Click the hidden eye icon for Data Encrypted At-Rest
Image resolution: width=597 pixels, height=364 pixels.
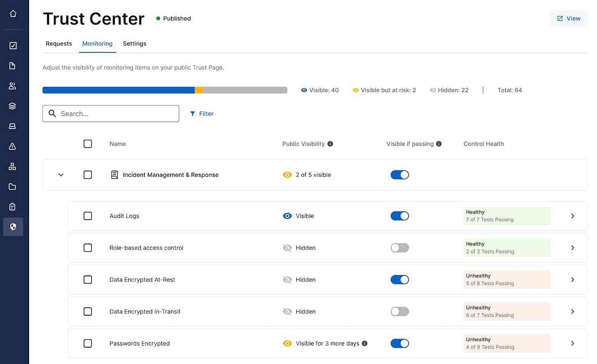[x=287, y=280]
